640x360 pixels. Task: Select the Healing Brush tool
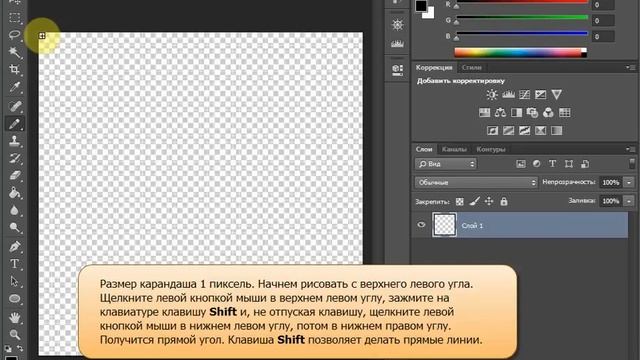tap(15, 106)
